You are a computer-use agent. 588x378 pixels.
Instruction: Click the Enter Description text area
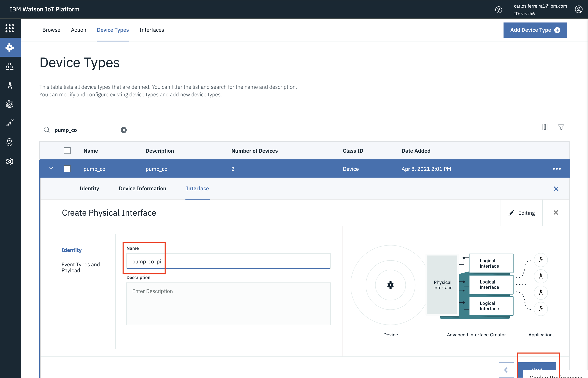click(x=228, y=304)
